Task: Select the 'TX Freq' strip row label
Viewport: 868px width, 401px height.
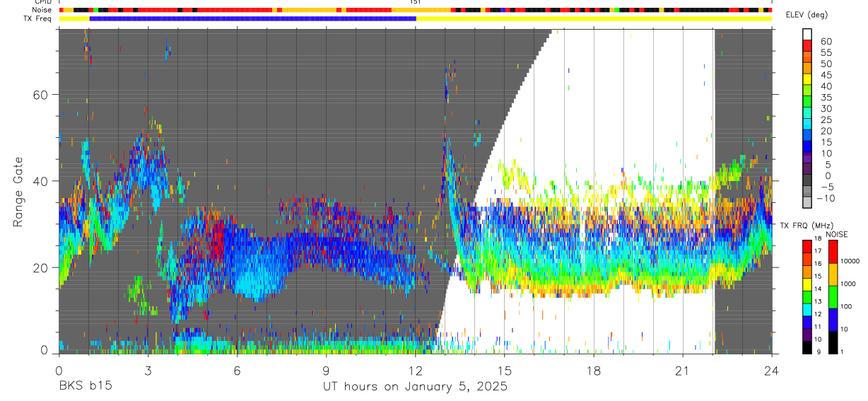Action: (x=38, y=18)
